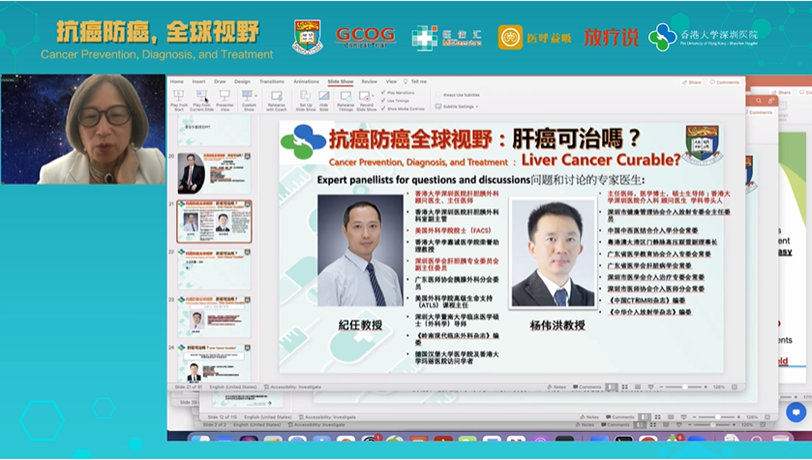The image size is (812, 460).
Task: Click Comments in Slide 12 of 115 window
Action: pos(620,417)
